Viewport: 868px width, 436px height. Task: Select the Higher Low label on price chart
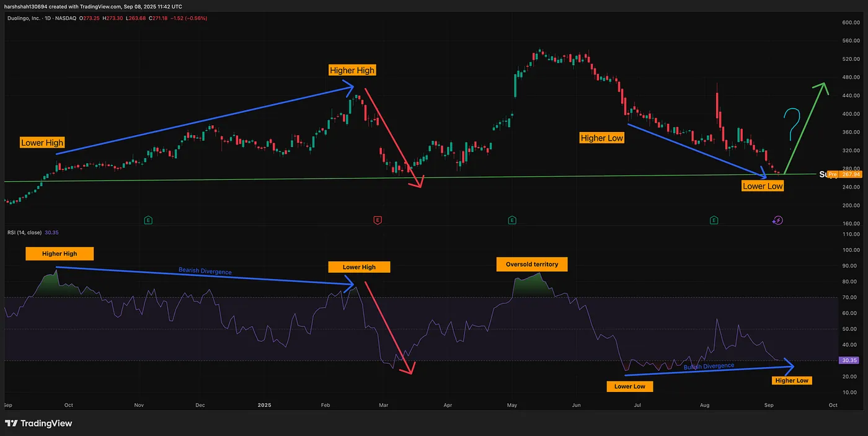click(x=601, y=138)
